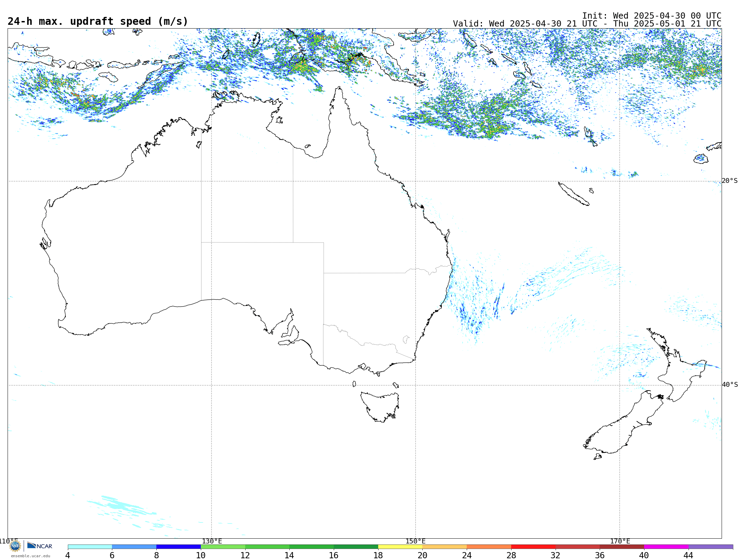Click the NCAR logo
Image resolution: width=744 pixels, height=560 pixels.
click(x=40, y=546)
